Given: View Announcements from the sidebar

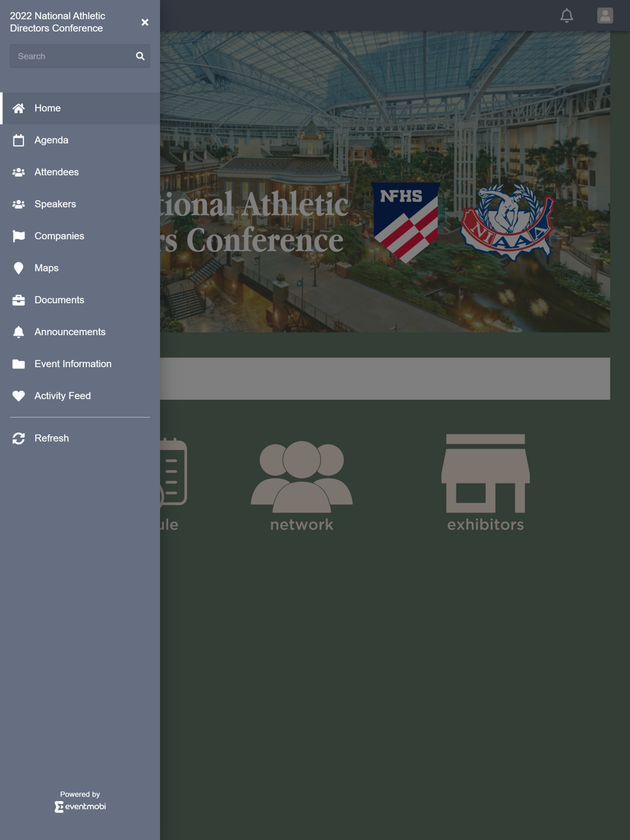Looking at the screenshot, I should point(80,332).
